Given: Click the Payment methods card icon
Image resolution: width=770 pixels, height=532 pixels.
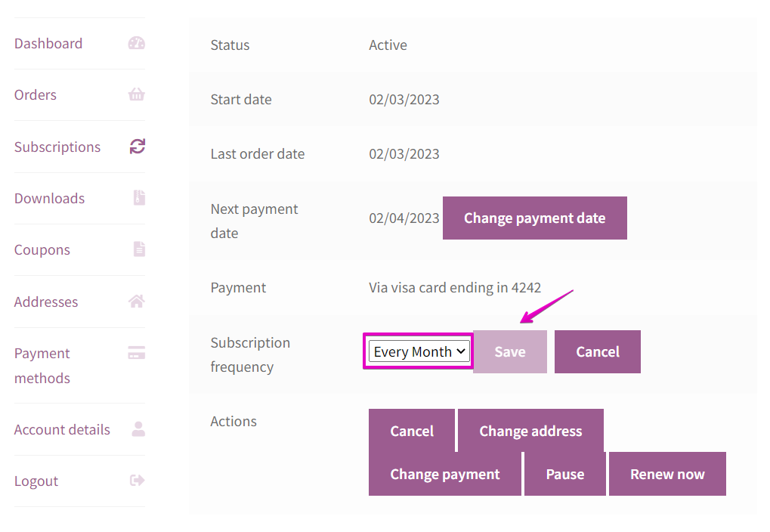Looking at the screenshot, I should click(137, 353).
